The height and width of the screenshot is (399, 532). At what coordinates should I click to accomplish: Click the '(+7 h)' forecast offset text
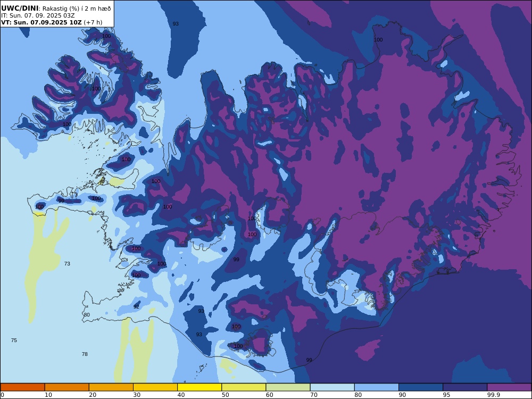93,23
